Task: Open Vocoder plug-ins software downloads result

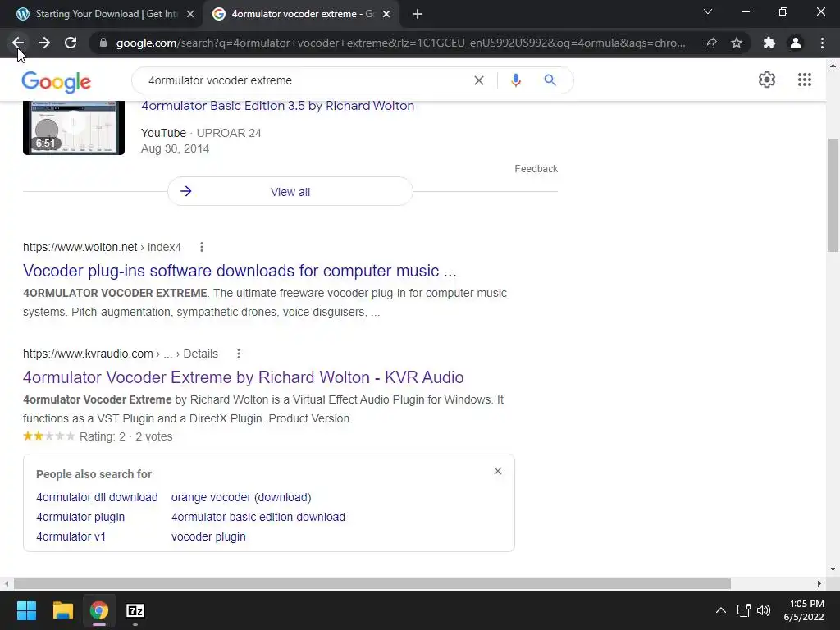Action: [x=240, y=271]
